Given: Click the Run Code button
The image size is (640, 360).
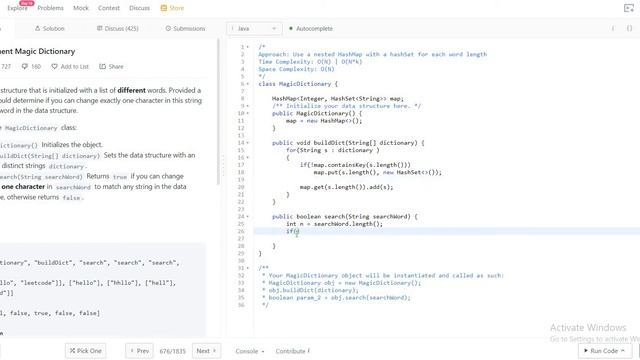Looking at the screenshot, I should 604,351.
